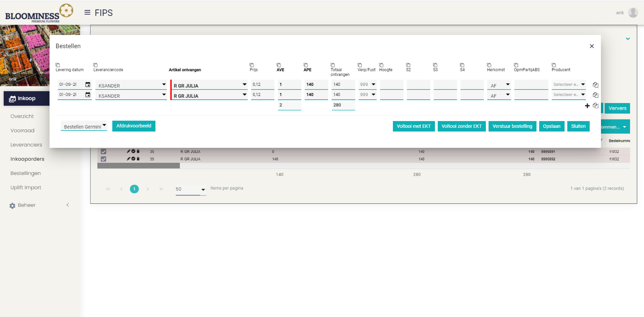Uncheck the row with order 9995891
This screenshot has height=317, width=644.
[104, 152]
